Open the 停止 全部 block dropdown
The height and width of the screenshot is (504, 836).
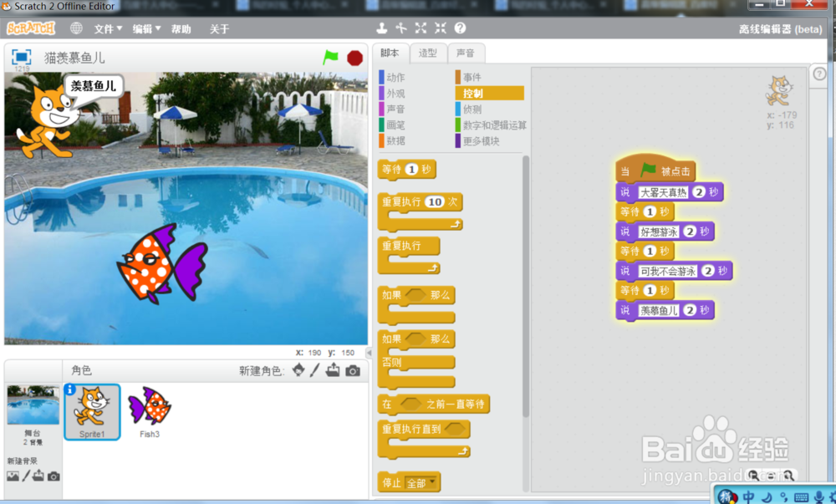coord(421,483)
